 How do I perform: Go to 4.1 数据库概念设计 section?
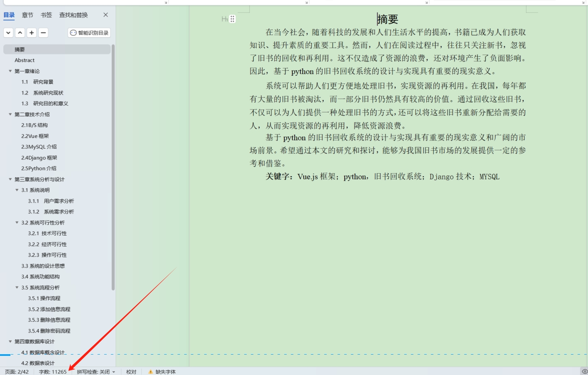click(x=43, y=353)
